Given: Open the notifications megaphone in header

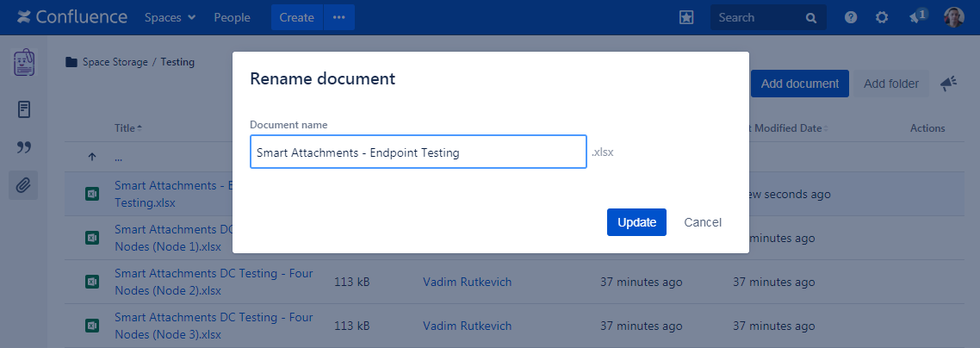Looking at the screenshot, I should pos(918,17).
